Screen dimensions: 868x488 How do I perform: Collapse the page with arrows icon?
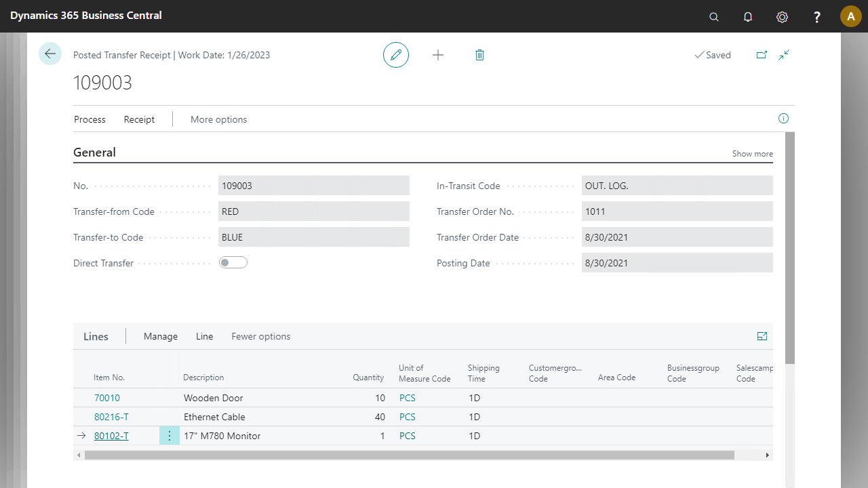[784, 55]
